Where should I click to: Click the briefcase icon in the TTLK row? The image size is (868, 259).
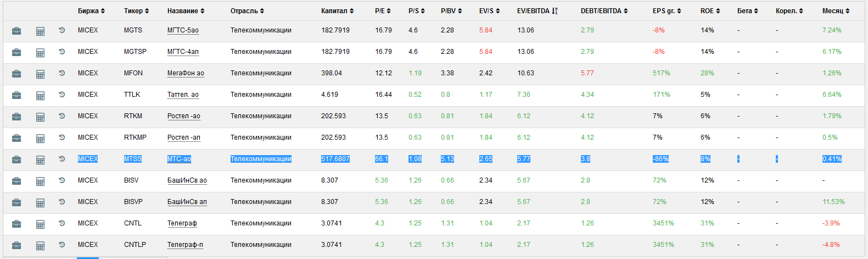(16, 95)
